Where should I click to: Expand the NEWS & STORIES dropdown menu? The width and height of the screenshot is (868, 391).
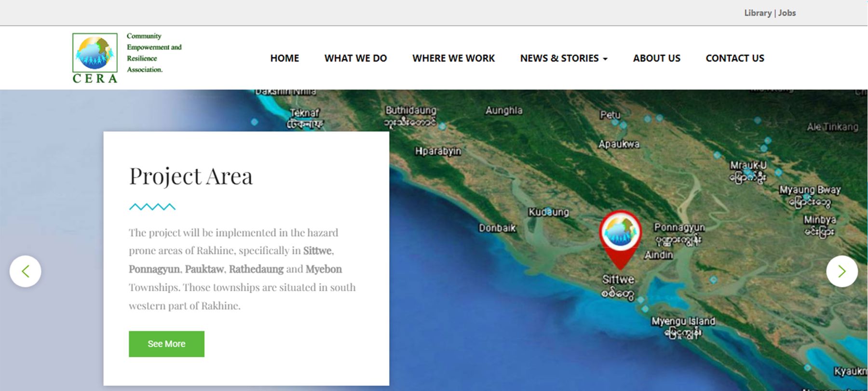563,58
